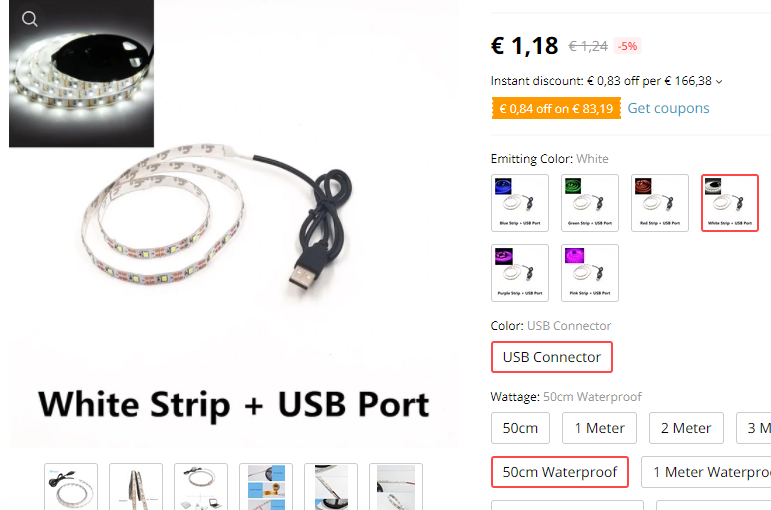Pick the Pink Strip color option

[590, 273]
